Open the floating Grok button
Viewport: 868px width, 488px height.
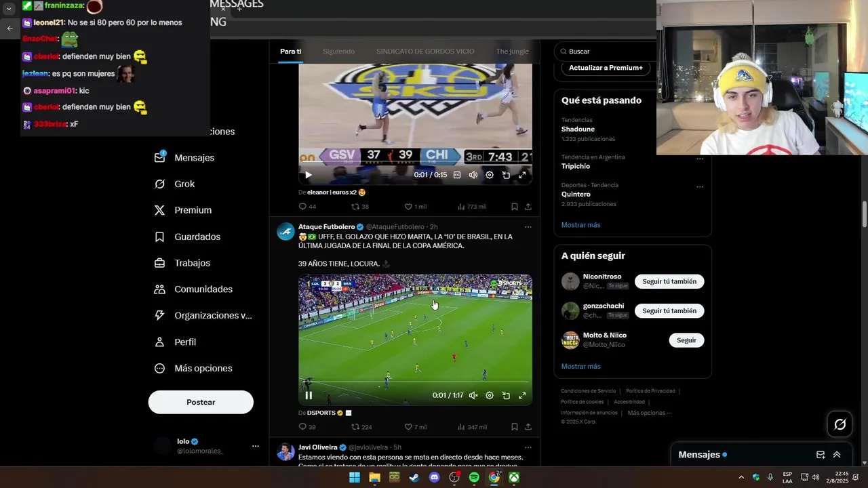840,424
